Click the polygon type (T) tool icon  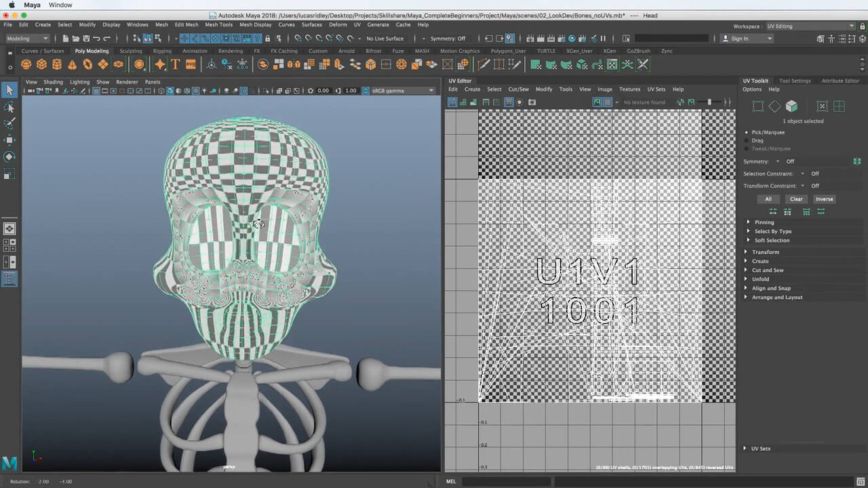(x=175, y=64)
